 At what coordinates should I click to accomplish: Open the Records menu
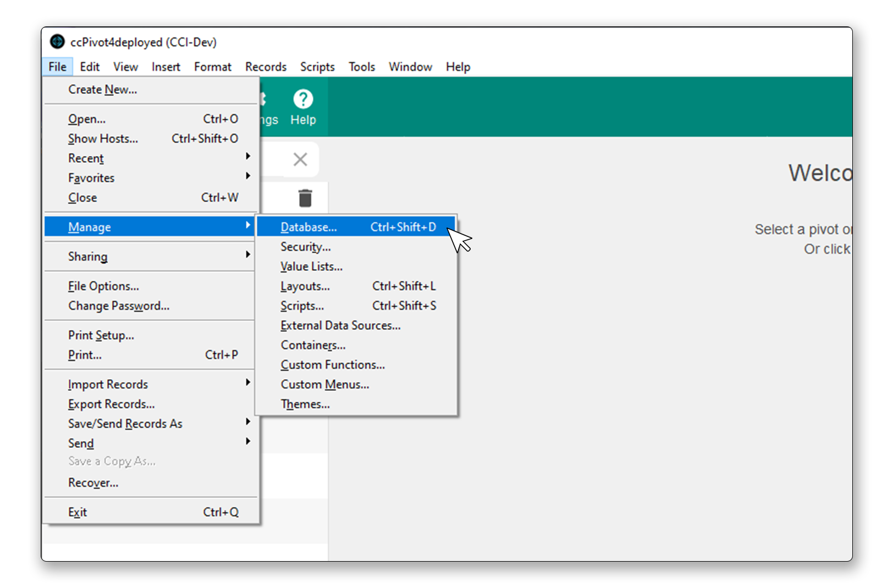[266, 67]
